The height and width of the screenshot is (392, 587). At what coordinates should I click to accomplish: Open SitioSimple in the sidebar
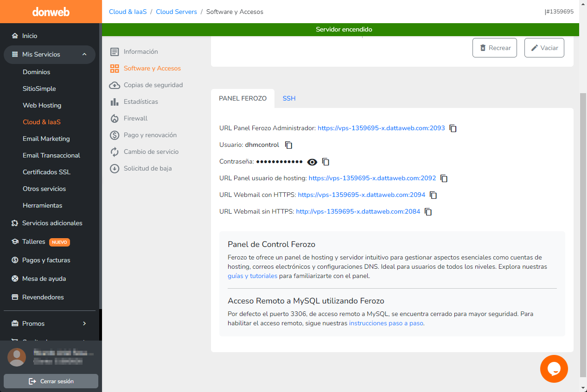(39, 89)
